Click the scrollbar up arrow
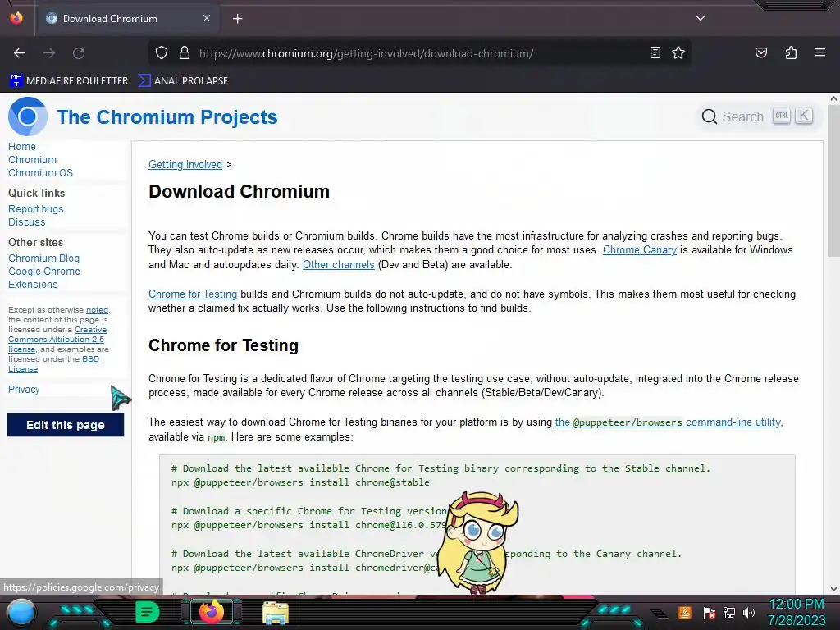 click(833, 99)
